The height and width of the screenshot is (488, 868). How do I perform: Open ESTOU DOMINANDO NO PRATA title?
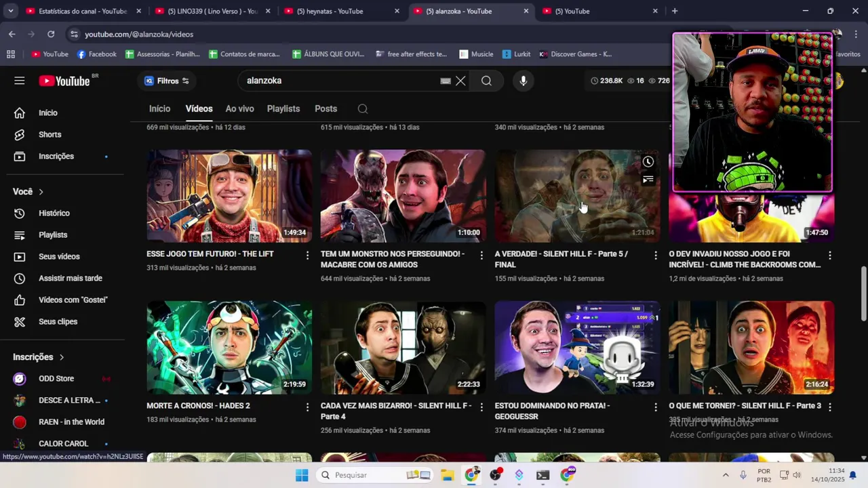tap(552, 411)
